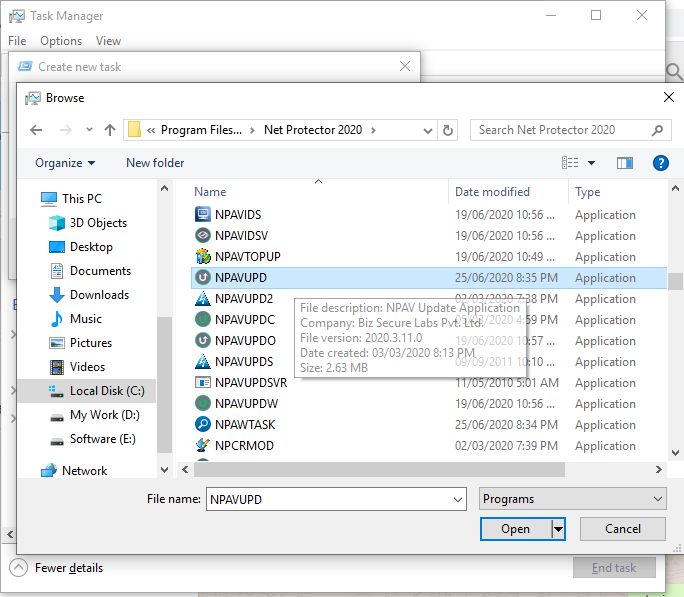Open the view options dropdown arrow

[x=591, y=163]
